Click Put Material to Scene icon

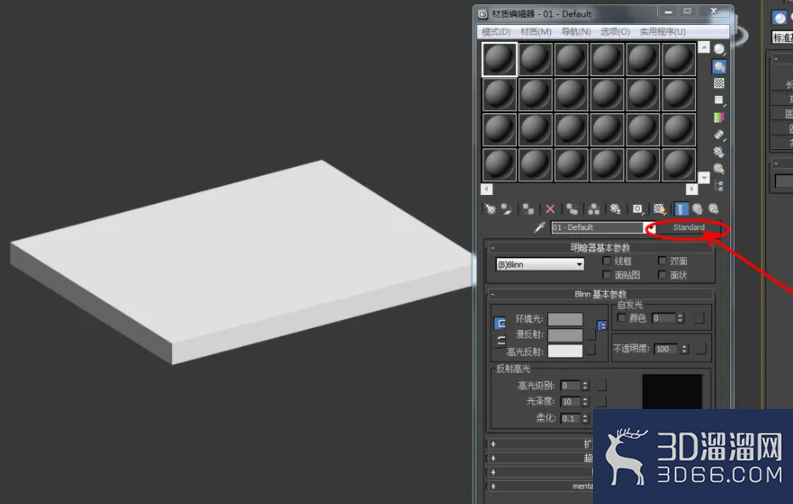point(506,209)
